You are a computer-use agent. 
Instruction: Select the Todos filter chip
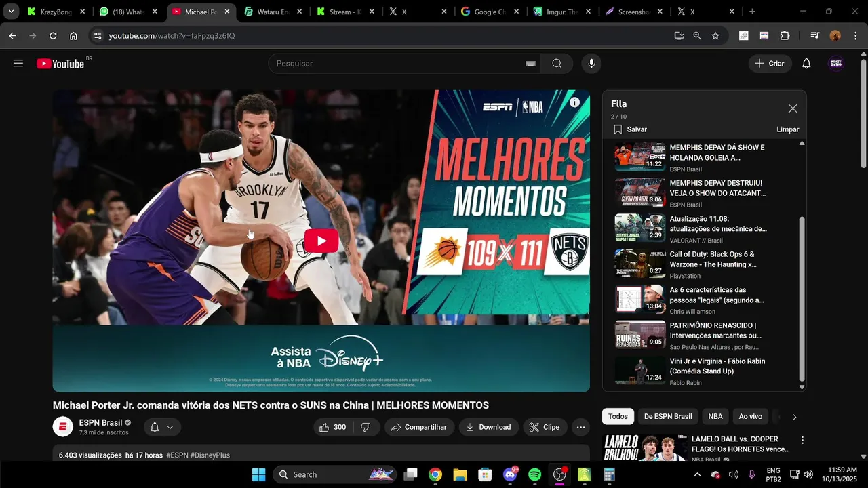pyautogui.click(x=618, y=417)
